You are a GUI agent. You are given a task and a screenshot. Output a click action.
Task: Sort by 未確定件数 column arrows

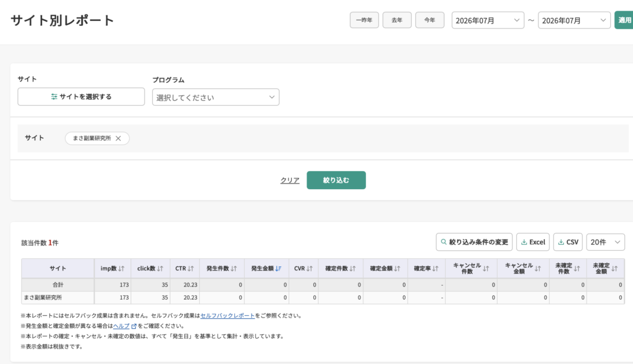click(x=577, y=268)
